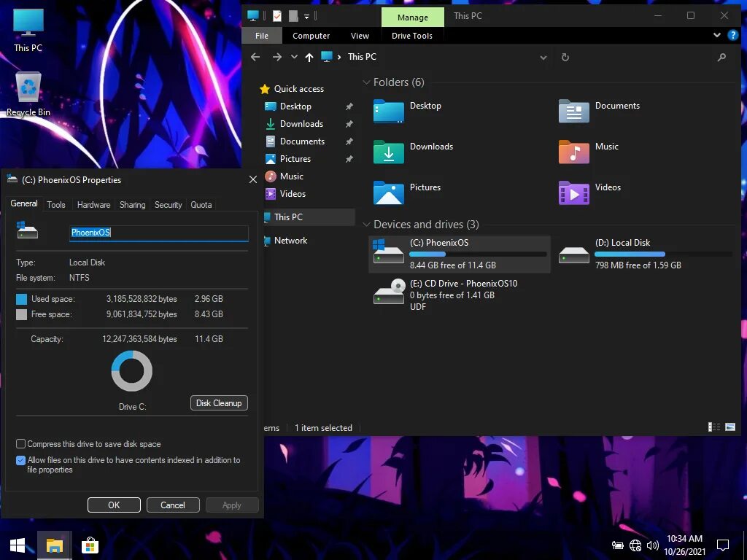Collapse the Devices and drives (3) group
Screen dimensions: 747x560
366,225
